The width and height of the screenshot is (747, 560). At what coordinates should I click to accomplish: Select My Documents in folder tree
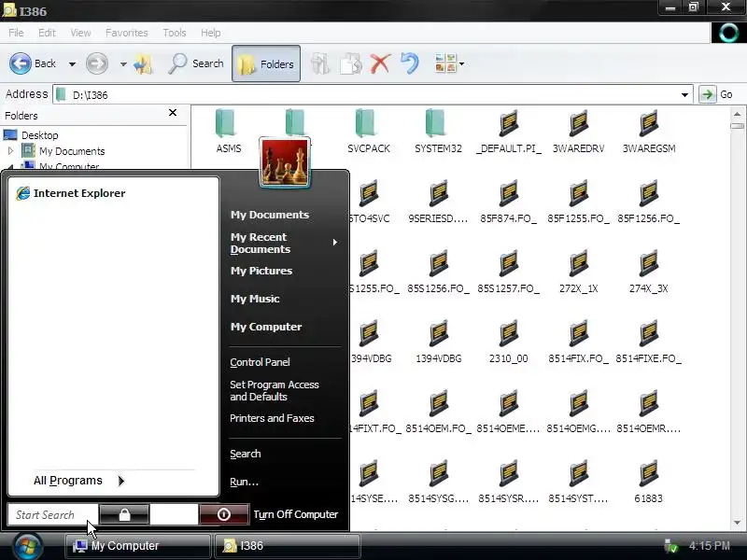click(x=72, y=151)
